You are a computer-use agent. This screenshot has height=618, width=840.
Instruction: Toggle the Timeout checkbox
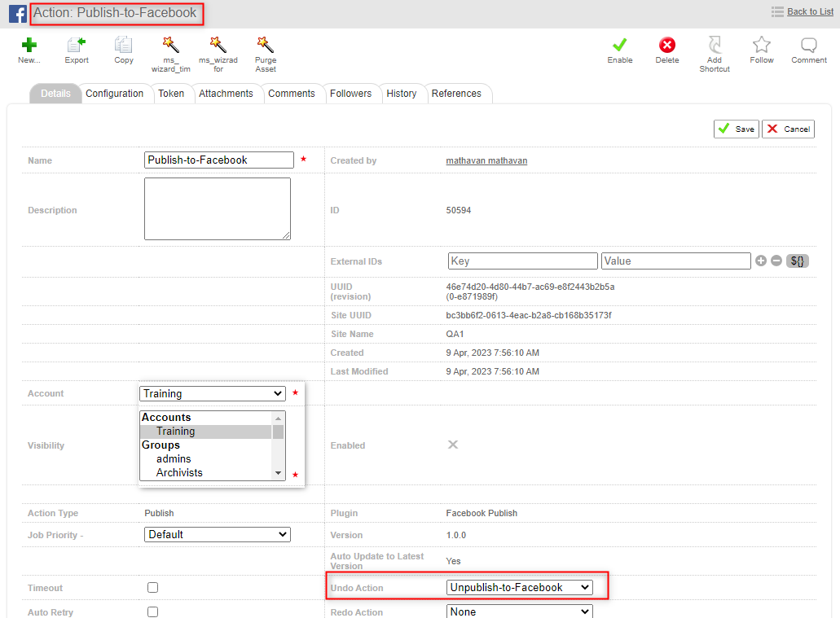pos(152,588)
